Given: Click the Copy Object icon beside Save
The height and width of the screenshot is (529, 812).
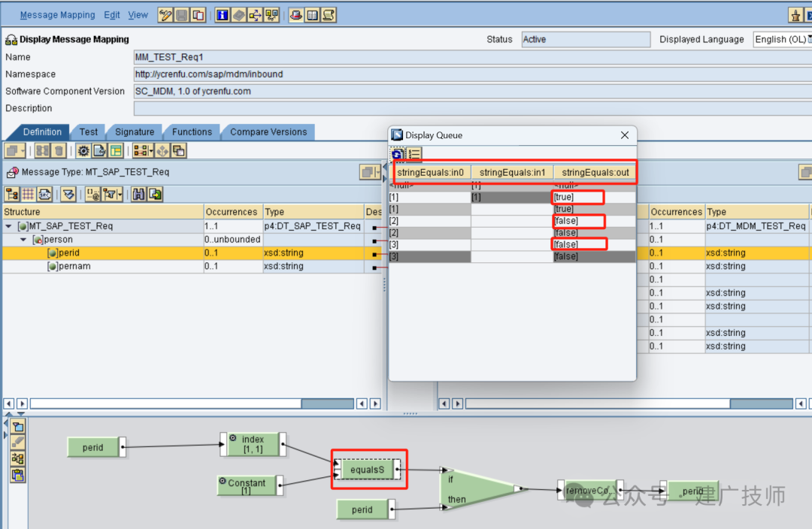Looking at the screenshot, I should [198, 15].
